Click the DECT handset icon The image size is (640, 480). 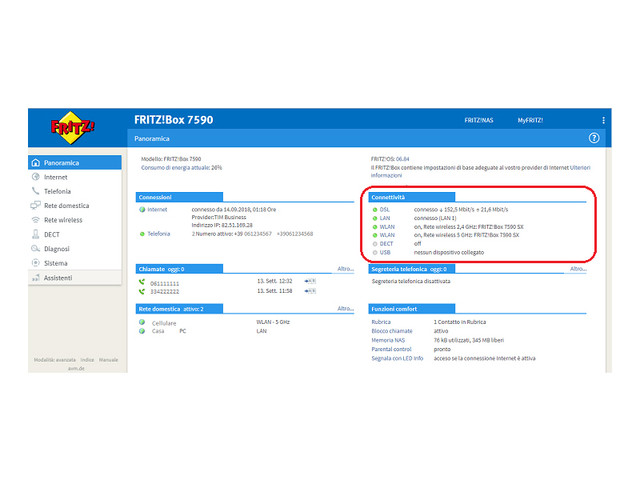[36, 234]
